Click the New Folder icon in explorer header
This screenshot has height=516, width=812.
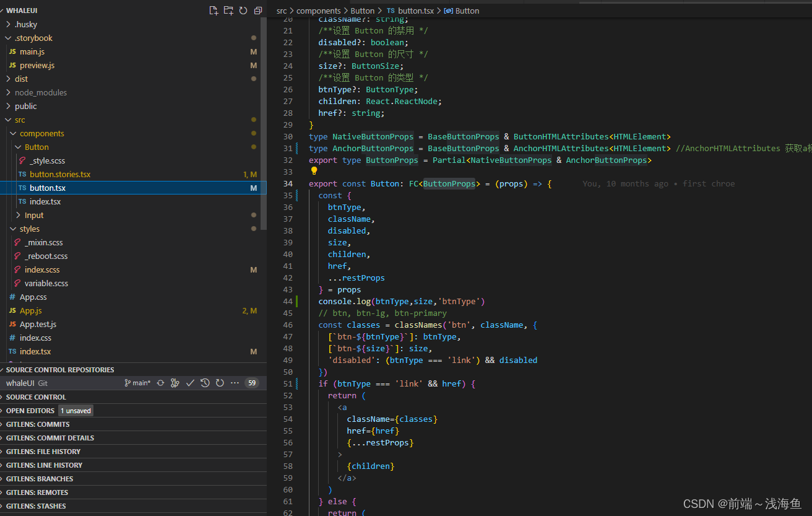228,11
